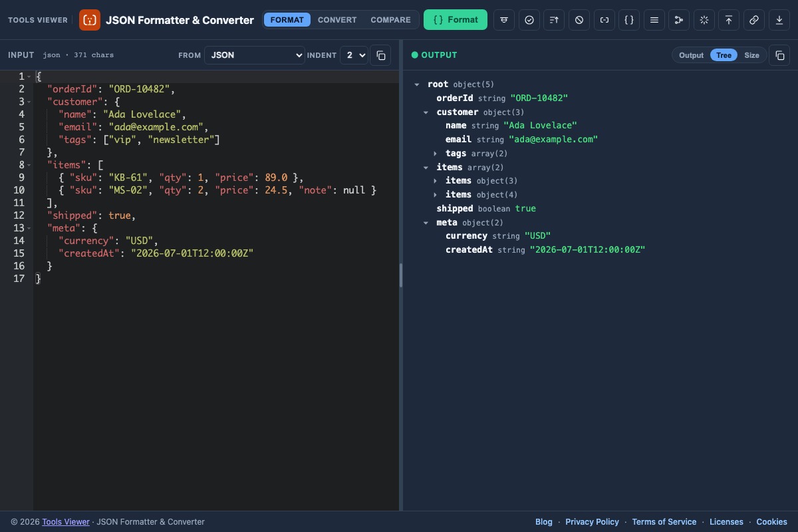The image size is (798, 532).
Task: Click the sort keys ascending icon
Action: click(554, 20)
